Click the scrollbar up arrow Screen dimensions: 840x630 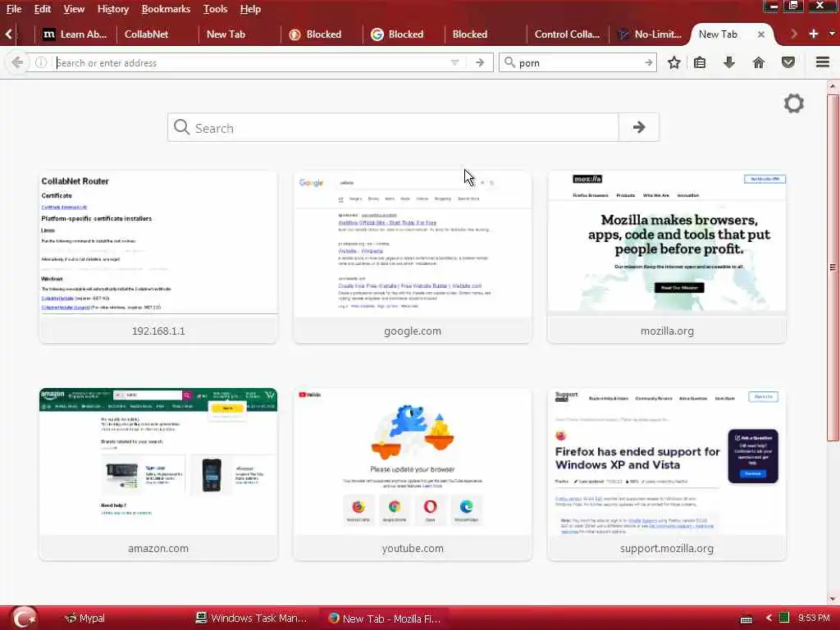click(833, 86)
